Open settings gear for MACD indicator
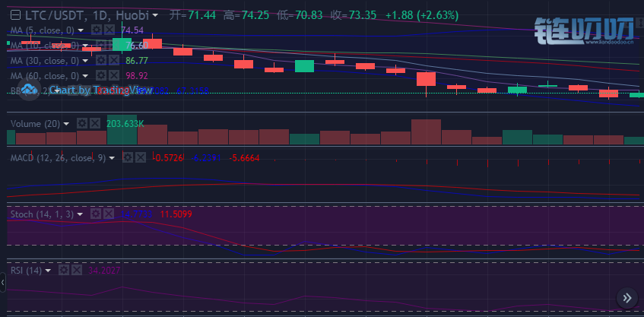The width and height of the screenshot is (644, 317). (x=128, y=157)
